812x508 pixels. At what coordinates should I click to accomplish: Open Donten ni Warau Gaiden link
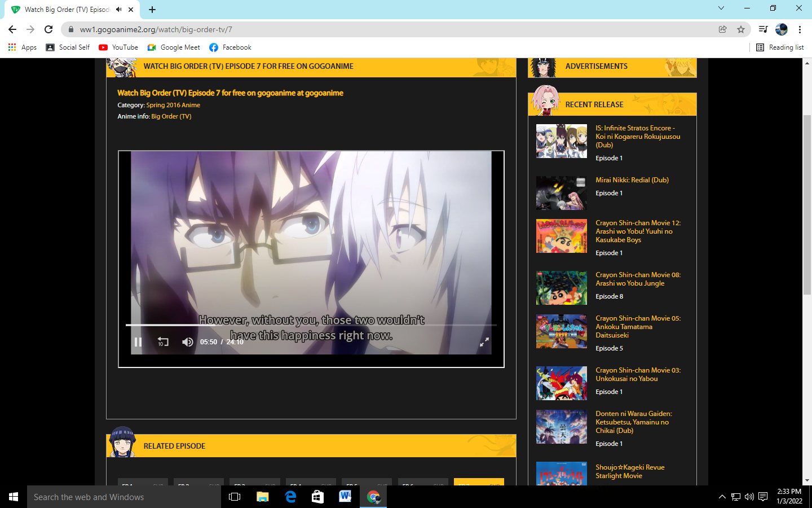point(634,422)
